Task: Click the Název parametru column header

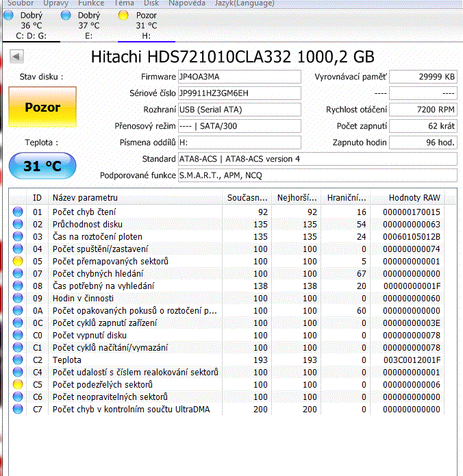Action: coord(135,198)
